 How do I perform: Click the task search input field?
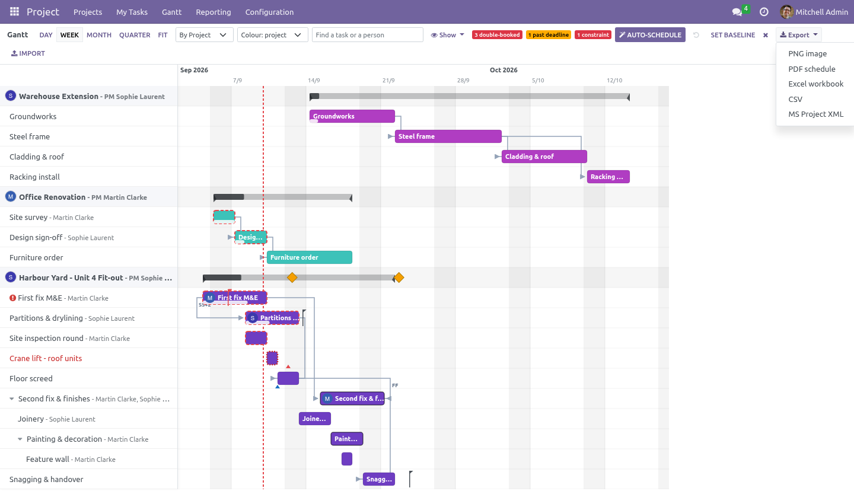click(368, 35)
